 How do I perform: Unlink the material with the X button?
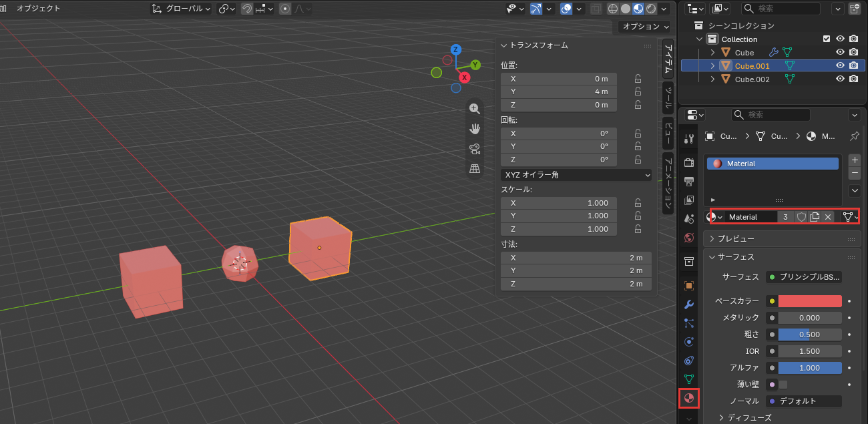[828, 217]
